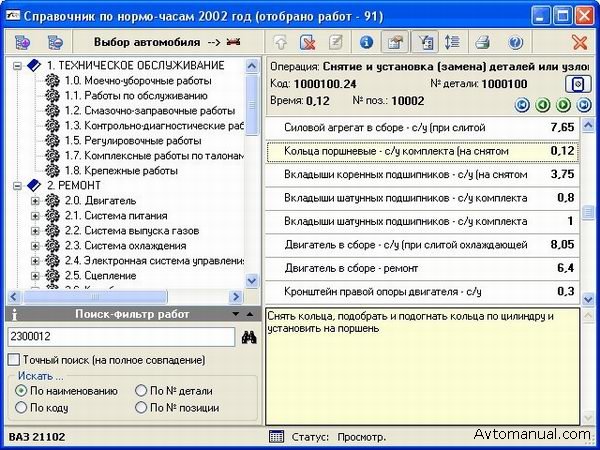
Task: Click the tree horizontal scrollbar thumb
Action: click(x=95, y=297)
